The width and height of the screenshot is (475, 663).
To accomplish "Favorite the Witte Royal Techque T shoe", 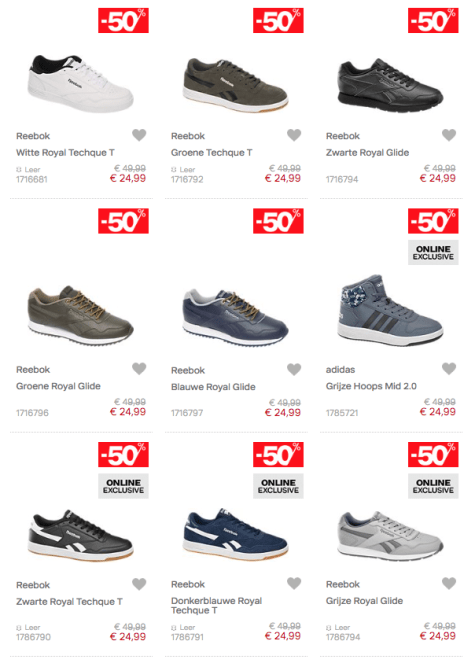I will click(x=139, y=135).
